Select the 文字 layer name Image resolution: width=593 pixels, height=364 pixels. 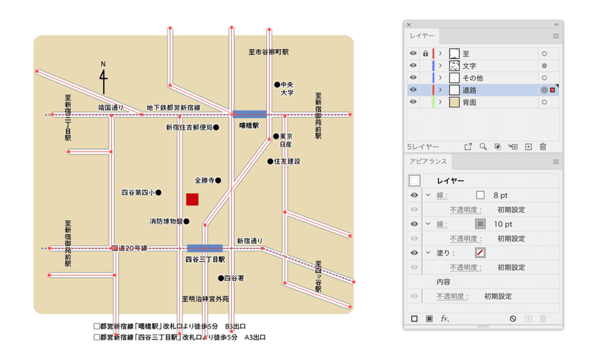coord(469,66)
